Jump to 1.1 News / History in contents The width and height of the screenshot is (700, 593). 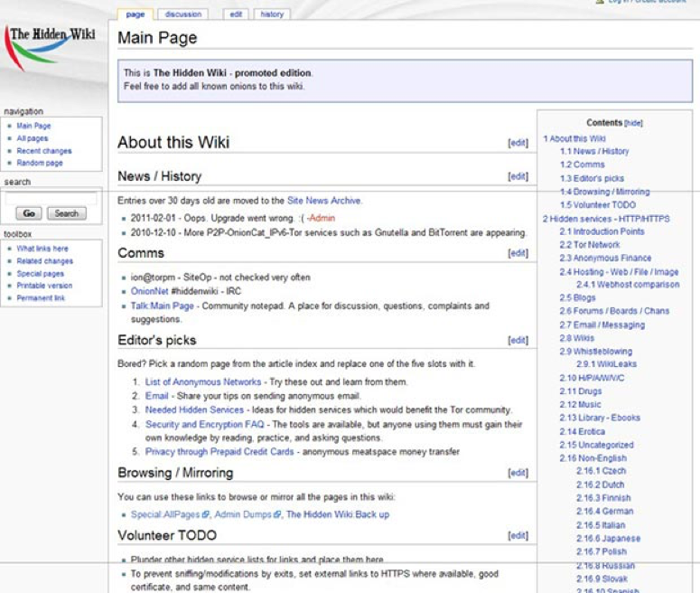(594, 152)
